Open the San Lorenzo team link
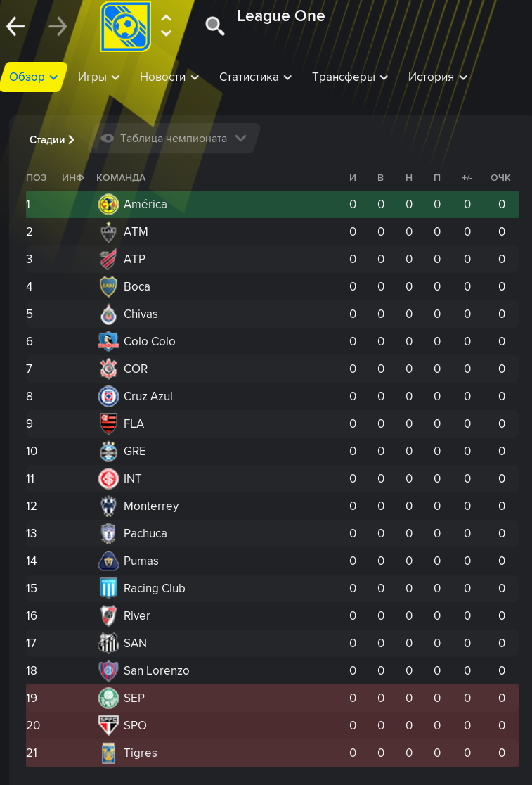532x785 pixels. click(x=156, y=671)
